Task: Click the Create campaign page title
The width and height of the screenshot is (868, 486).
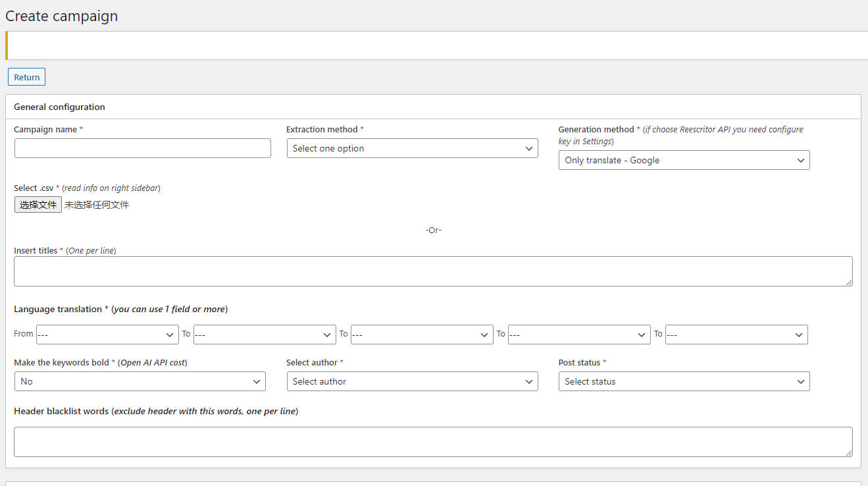Action: coord(62,16)
